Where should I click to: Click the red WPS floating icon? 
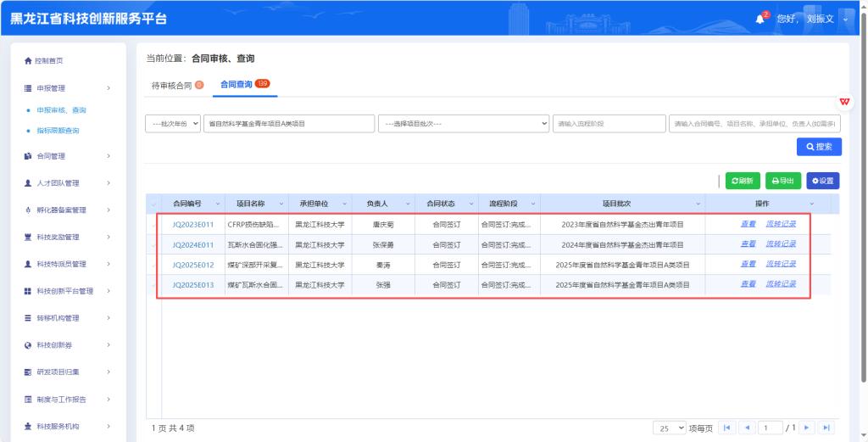(x=844, y=102)
